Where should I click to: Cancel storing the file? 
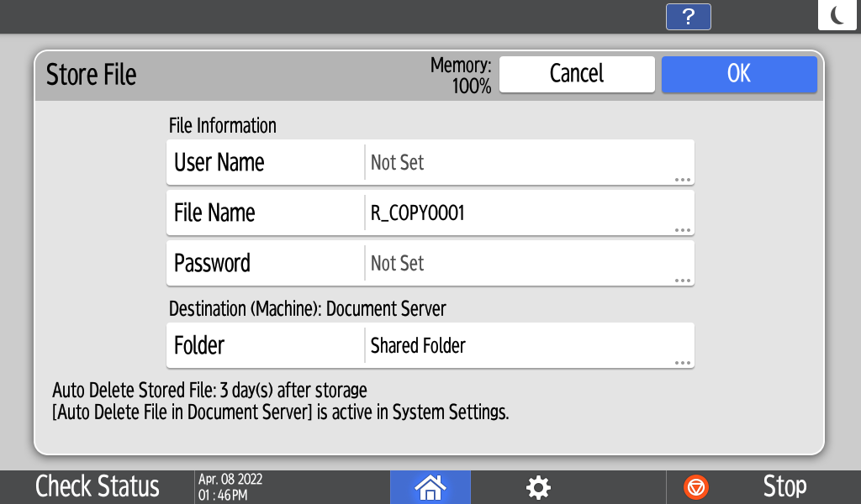tap(577, 74)
